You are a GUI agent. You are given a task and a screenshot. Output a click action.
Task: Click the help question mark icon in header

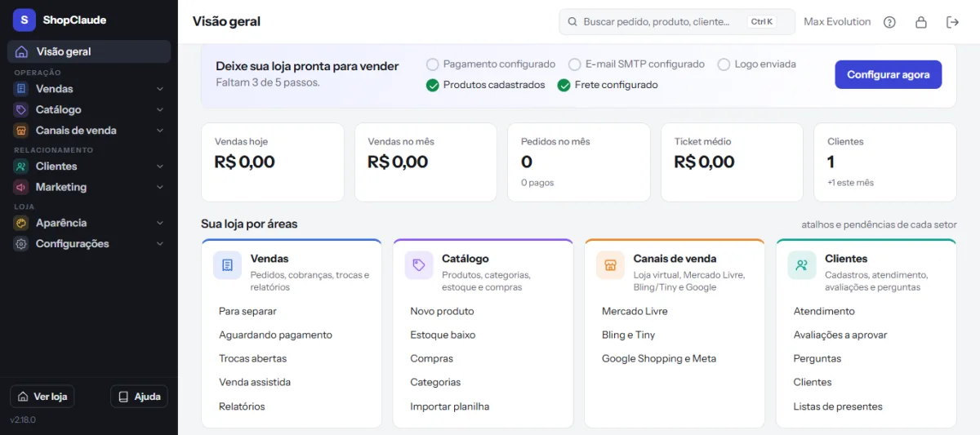[890, 22]
